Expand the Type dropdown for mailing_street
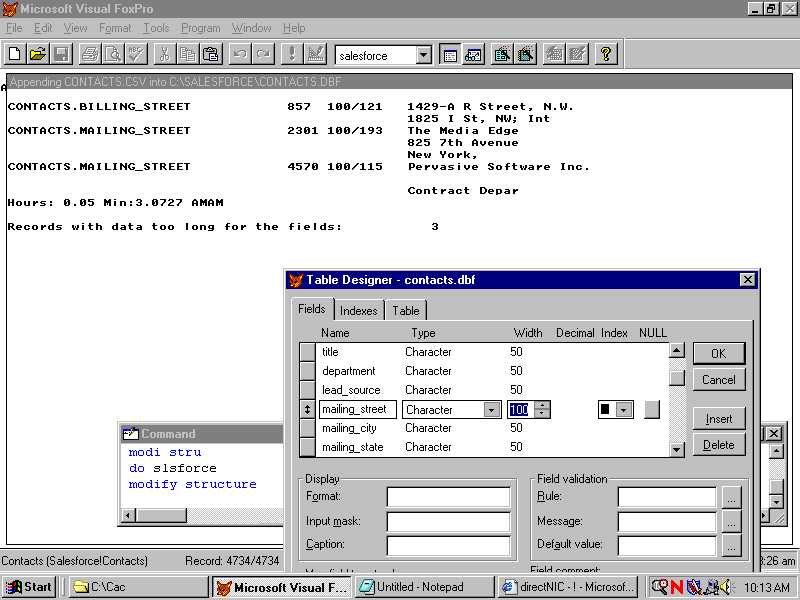This screenshot has width=800, height=600. pyautogui.click(x=492, y=410)
